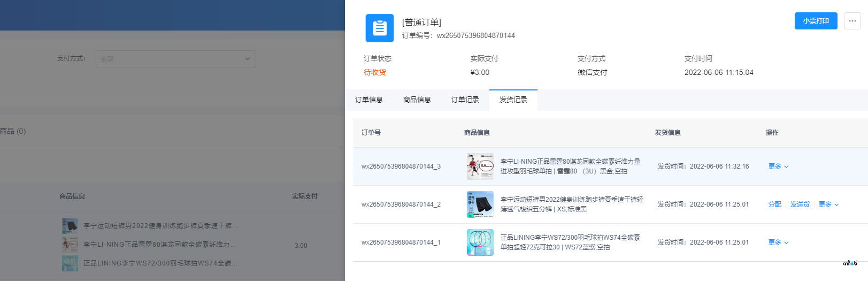Screen dimensions: 868x281
Task: Click 发货信息 column header in drawer table
Action: [668, 133]
